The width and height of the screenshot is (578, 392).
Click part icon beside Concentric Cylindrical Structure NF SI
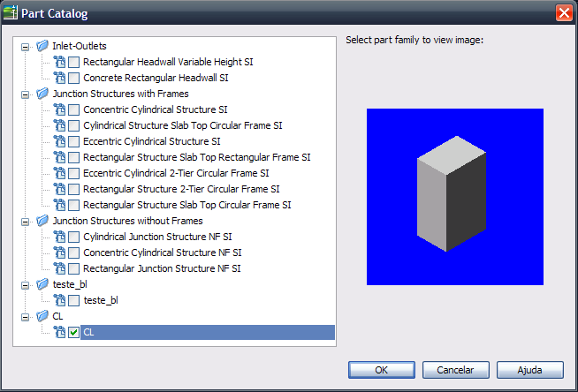59,253
